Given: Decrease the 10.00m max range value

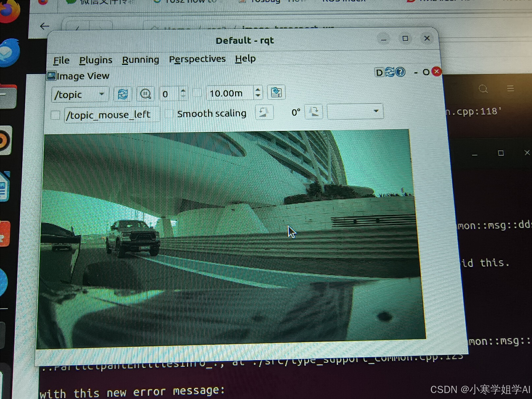Looking at the screenshot, I should pos(258,96).
